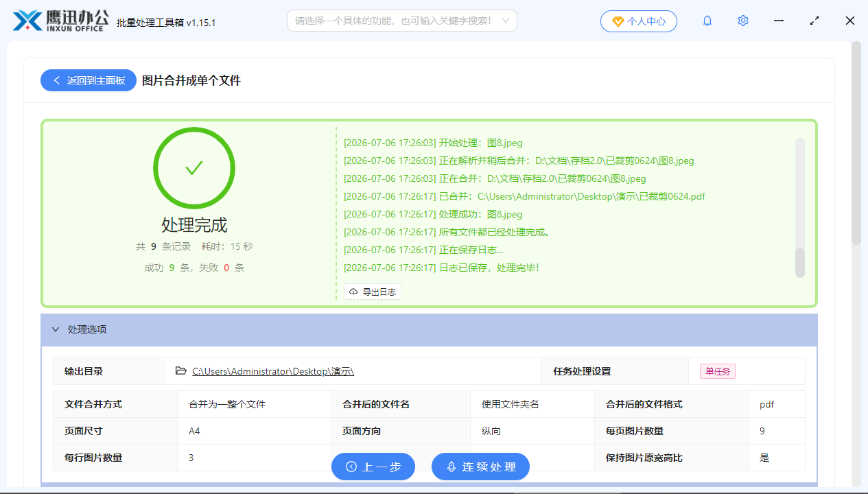Click log line 处理成功：图8.jpeg
This screenshot has width=868, height=494.
(x=433, y=214)
